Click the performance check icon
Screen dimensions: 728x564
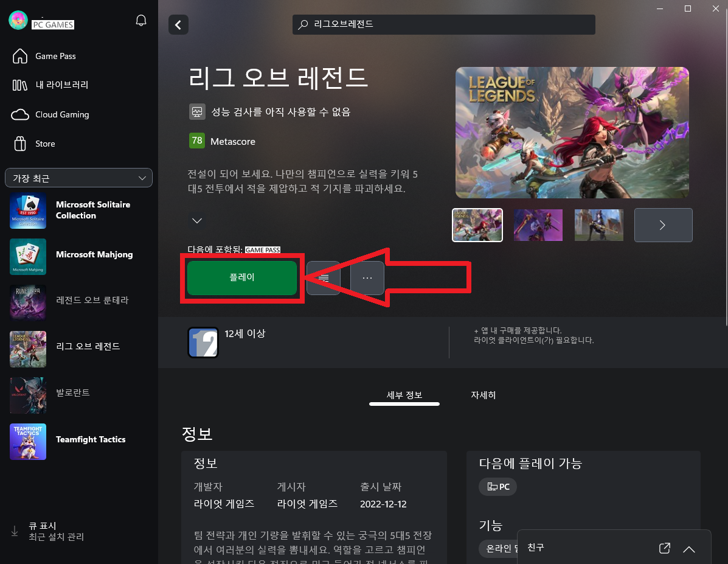click(x=197, y=112)
